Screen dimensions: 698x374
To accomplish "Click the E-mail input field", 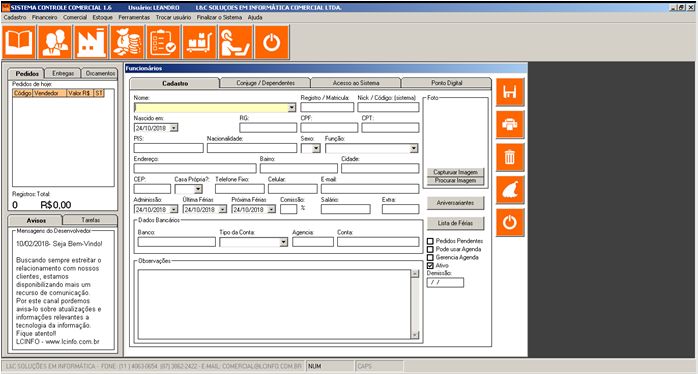I will pyautogui.click(x=370, y=189).
